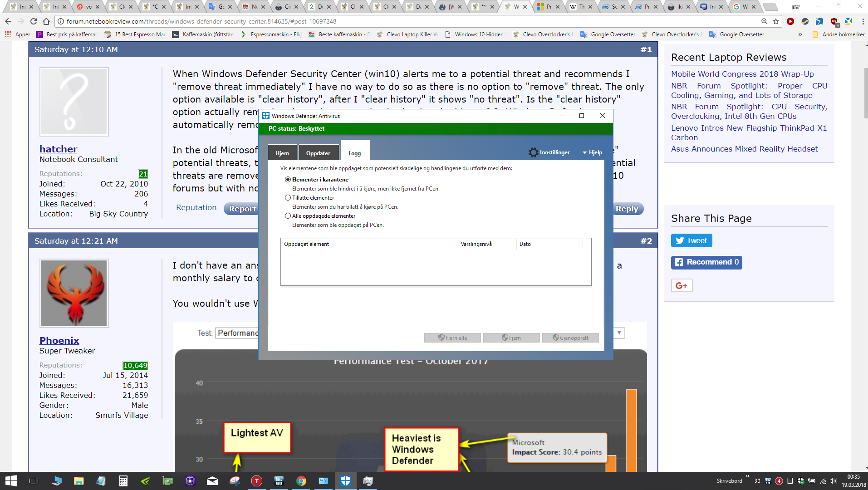Reload the forum page
The height and width of the screenshot is (490, 868).
pyautogui.click(x=34, y=21)
